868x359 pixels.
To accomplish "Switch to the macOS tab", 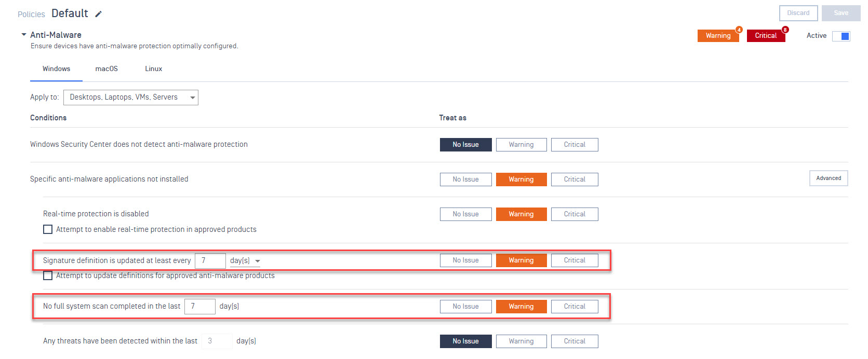I will pos(106,69).
